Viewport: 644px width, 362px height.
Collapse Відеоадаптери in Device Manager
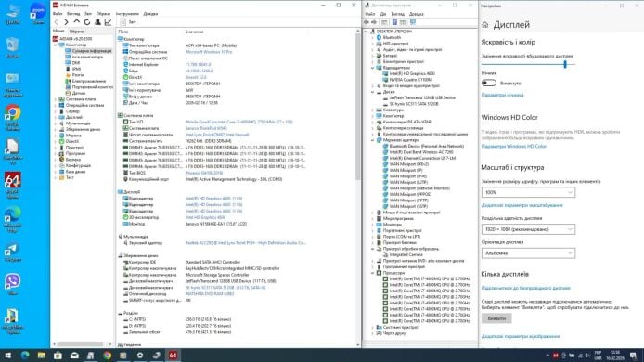pos(373,68)
